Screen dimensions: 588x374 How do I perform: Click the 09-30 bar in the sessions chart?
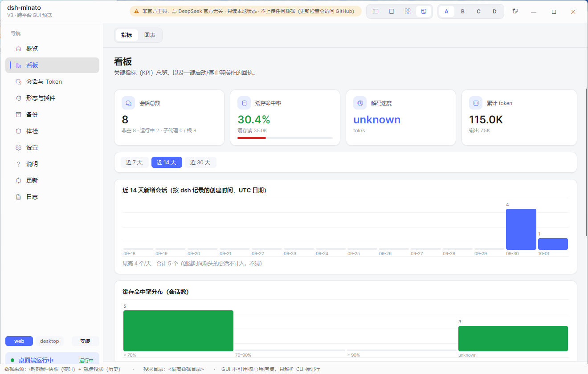pyautogui.click(x=521, y=229)
